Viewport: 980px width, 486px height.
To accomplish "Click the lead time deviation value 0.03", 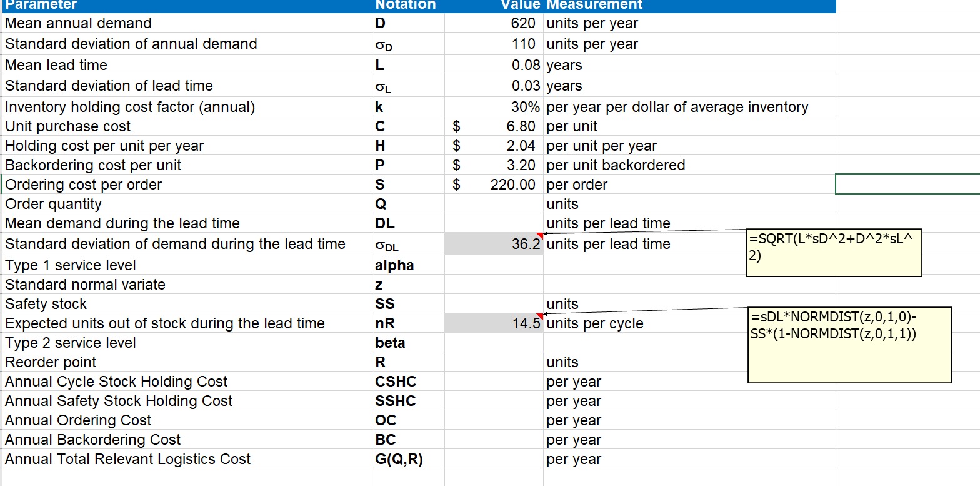I will coord(494,86).
